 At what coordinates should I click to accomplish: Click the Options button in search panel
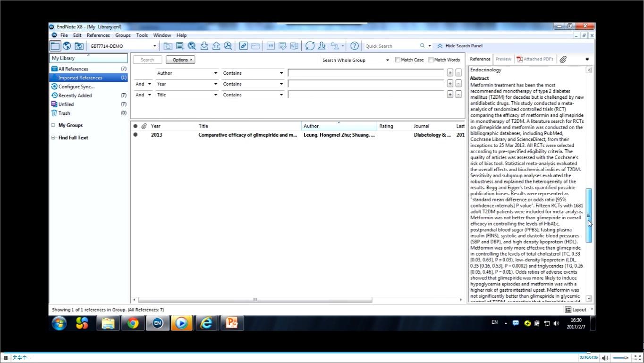pos(180,60)
